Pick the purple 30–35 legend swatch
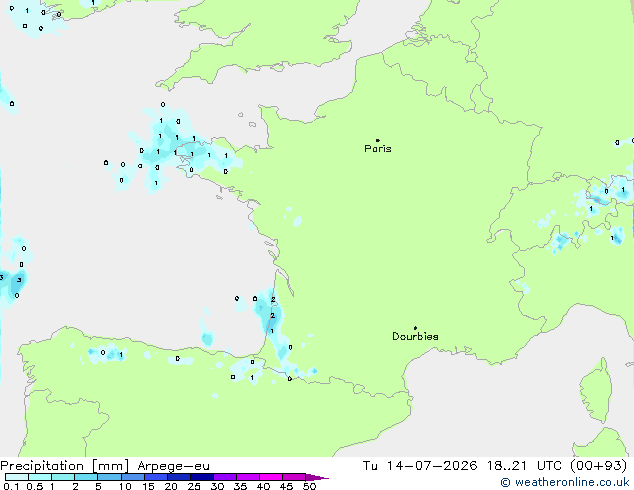Screen dimensions: 634x490 [x=225, y=477]
